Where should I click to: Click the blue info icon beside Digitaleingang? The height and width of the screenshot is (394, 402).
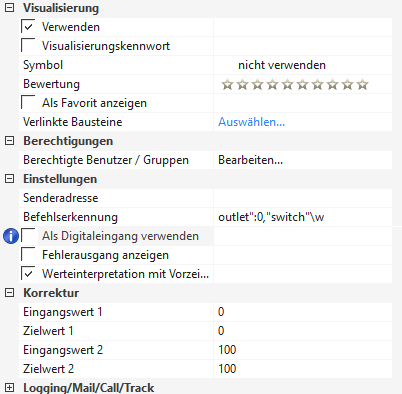[x=11, y=236]
